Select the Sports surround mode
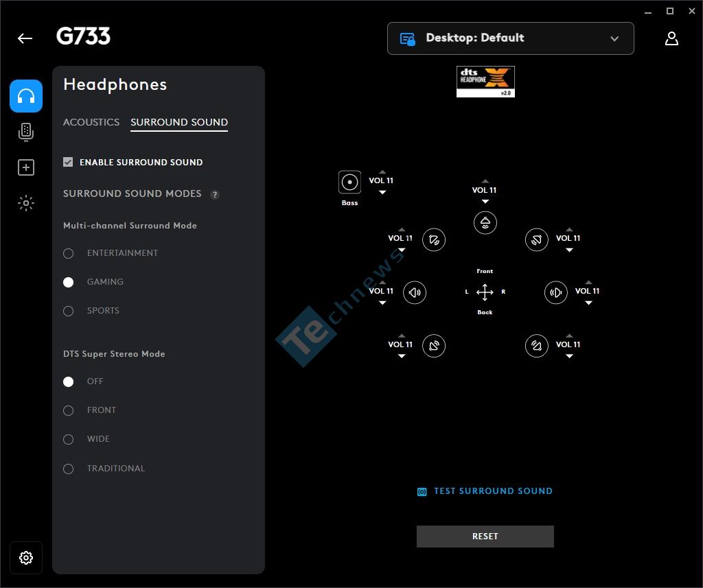 click(x=68, y=311)
